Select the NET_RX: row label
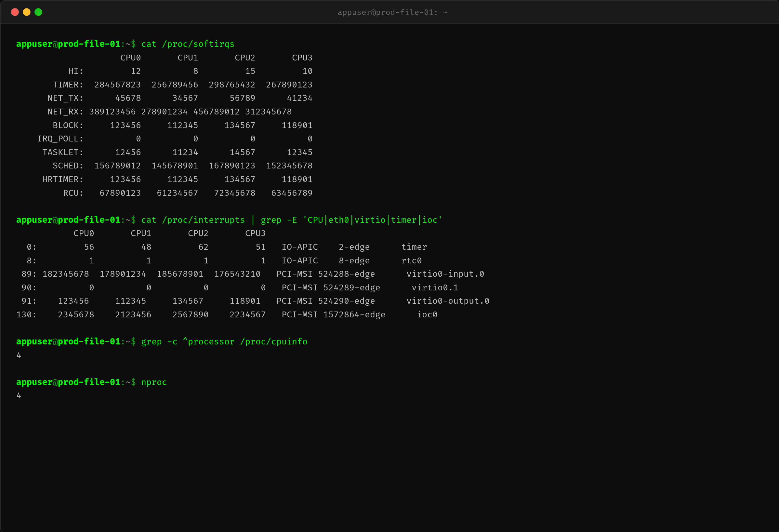The height and width of the screenshot is (532, 779). pyautogui.click(x=65, y=112)
